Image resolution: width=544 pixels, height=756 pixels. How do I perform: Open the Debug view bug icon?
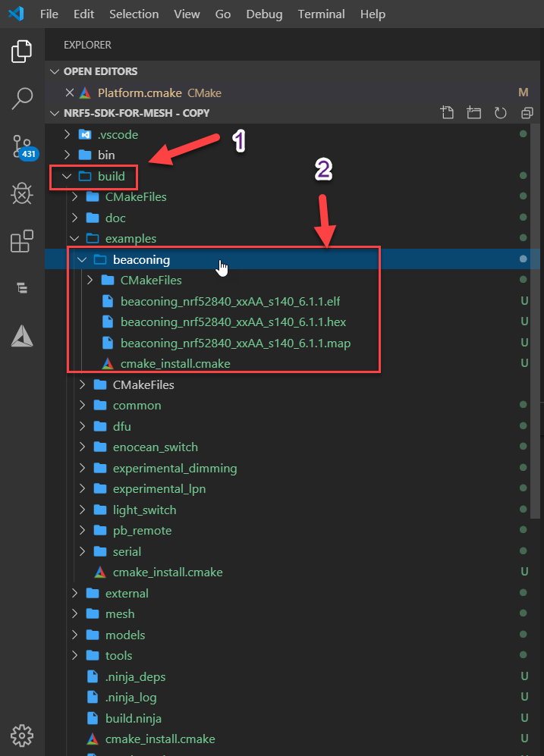click(x=22, y=194)
